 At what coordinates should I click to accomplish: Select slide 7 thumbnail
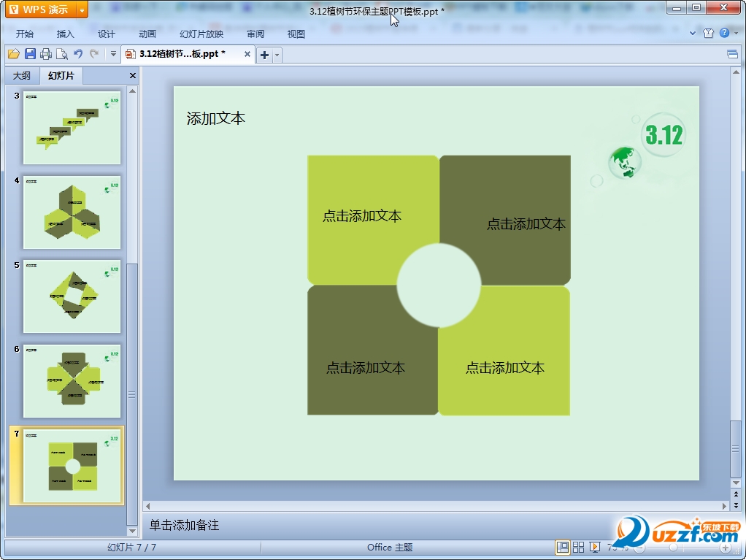72,465
